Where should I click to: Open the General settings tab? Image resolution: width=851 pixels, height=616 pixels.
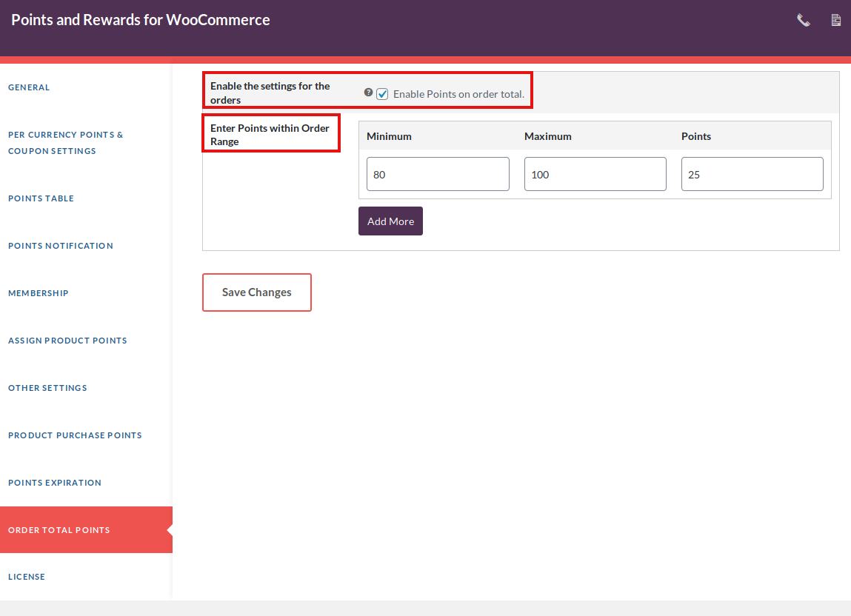(x=29, y=87)
